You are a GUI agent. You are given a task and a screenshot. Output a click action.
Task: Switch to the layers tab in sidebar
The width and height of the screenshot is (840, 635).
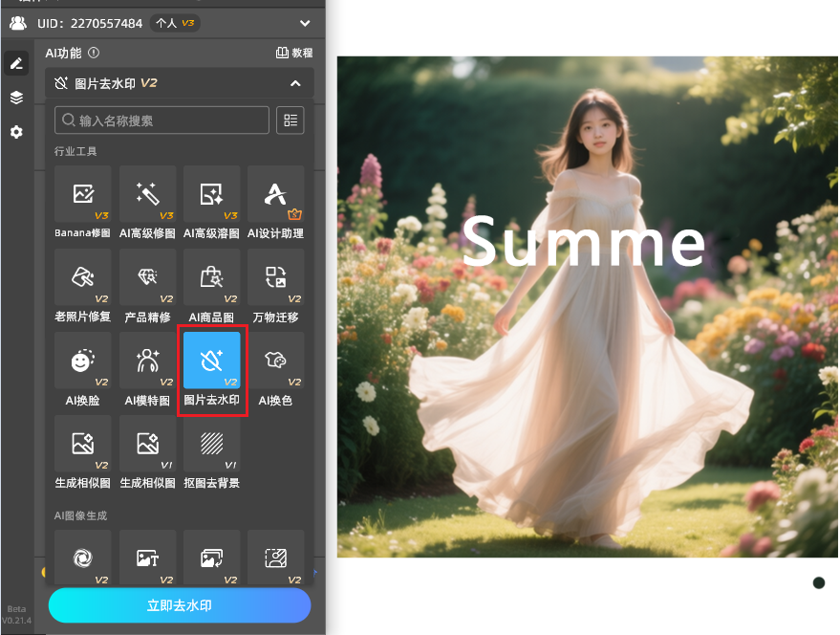pos(16,98)
